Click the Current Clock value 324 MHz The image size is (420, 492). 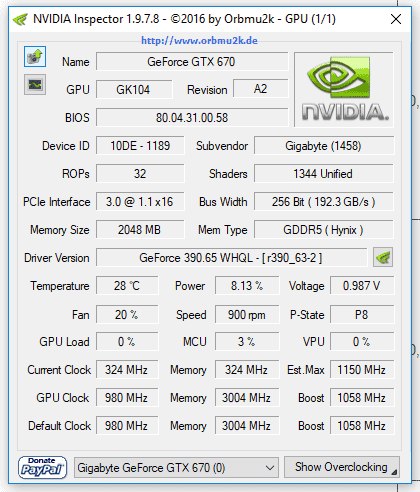(x=127, y=369)
